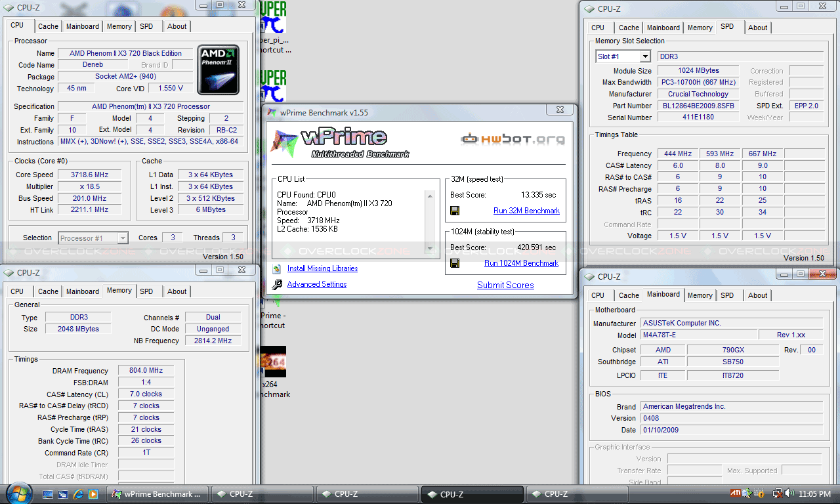The width and height of the screenshot is (840, 504).
Task: Click the BIOS Brand American Megatrends field
Action: tap(732, 406)
